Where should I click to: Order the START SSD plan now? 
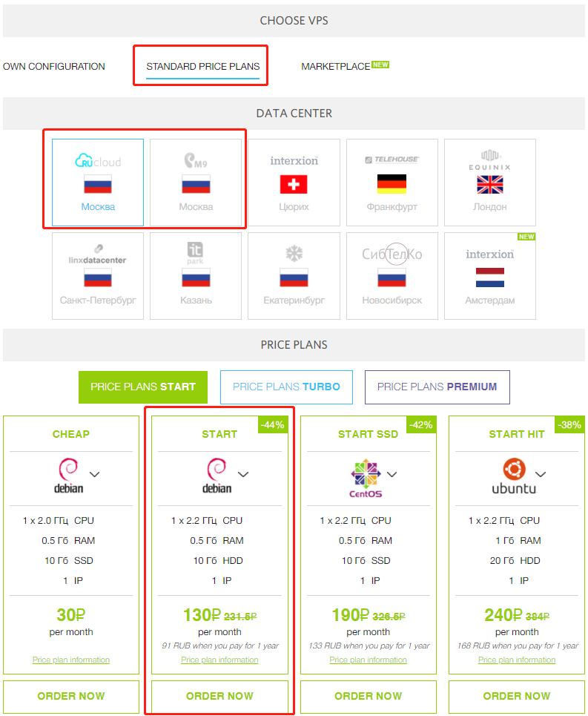(x=368, y=696)
